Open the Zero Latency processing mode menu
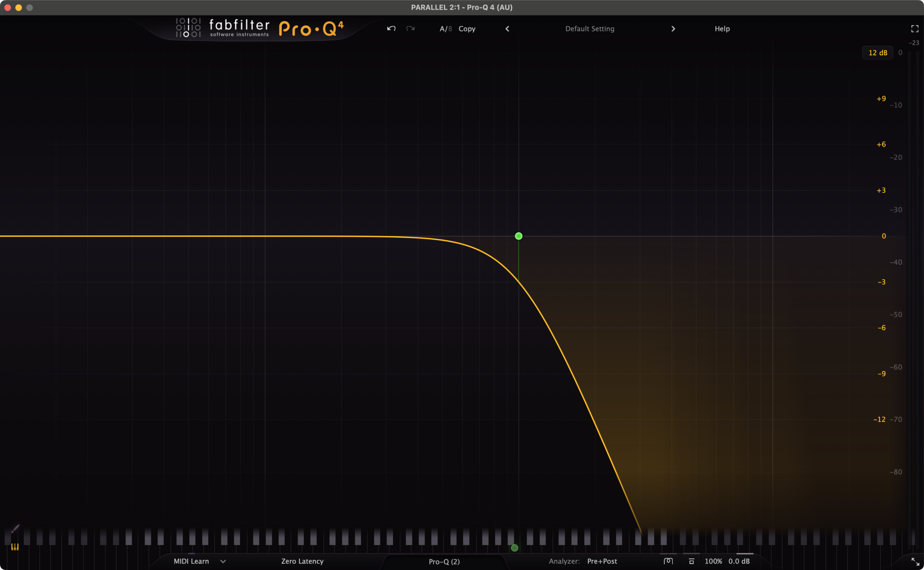The height and width of the screenshot is (570, 924). (302, 561)
